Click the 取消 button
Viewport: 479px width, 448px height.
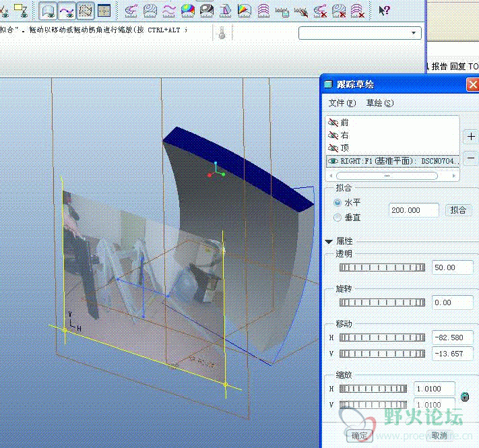tap(439, 435)
